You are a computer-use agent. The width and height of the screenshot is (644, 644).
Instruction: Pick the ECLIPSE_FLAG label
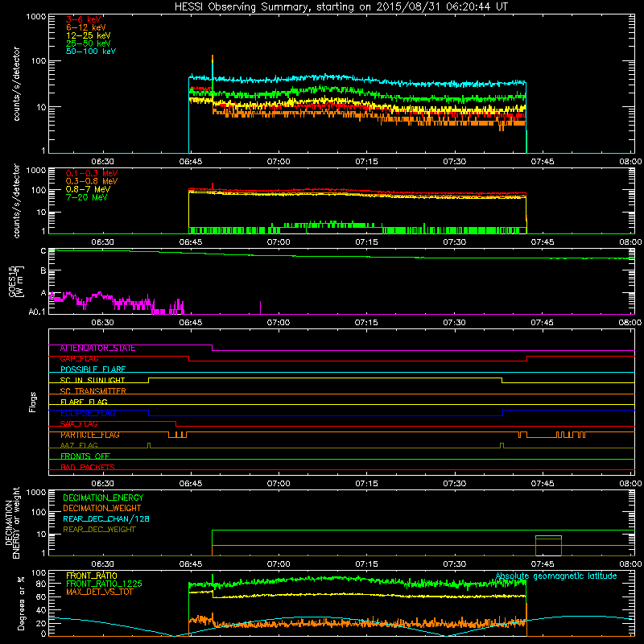tap(88, 413)
